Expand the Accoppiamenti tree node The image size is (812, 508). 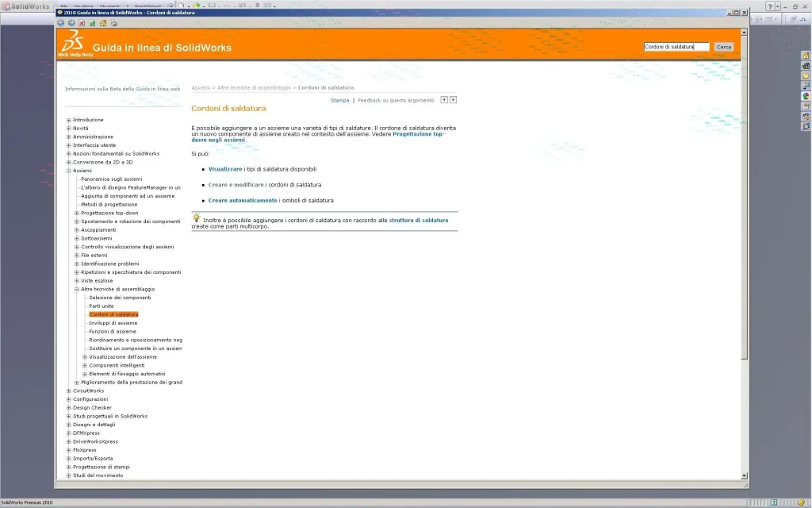(x=77, y=230)
